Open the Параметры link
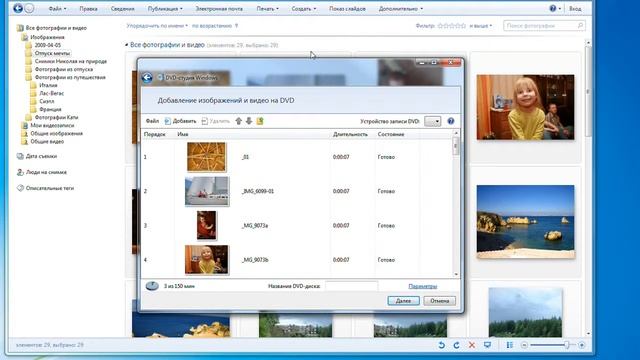This screenshot has width=640, height=360. (422, 286)
